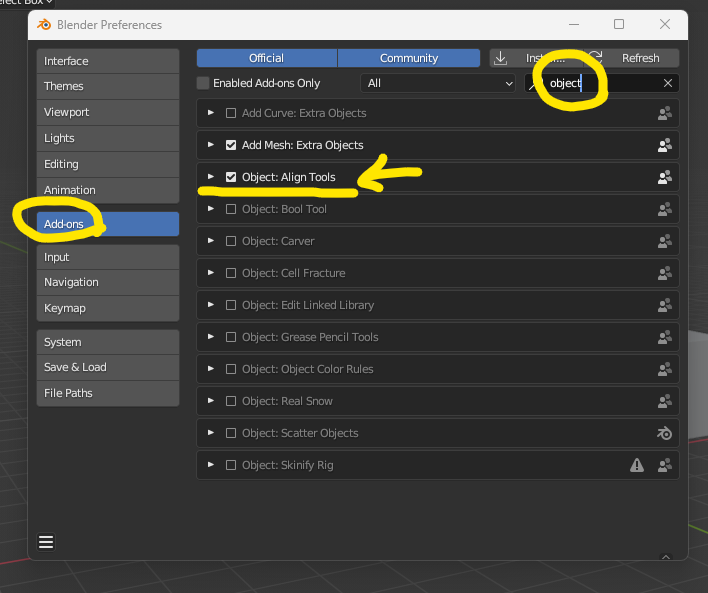Clear the add-on search field

click(668, 83)
